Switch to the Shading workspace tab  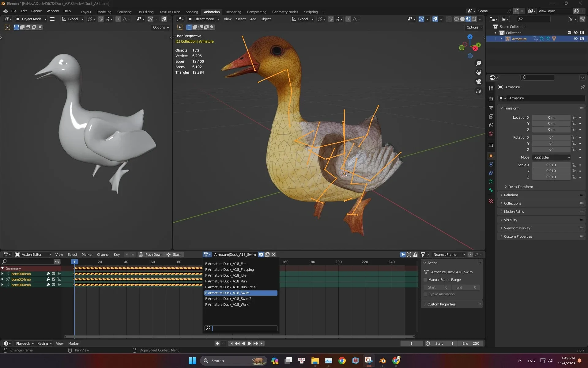tap(192, 12)
